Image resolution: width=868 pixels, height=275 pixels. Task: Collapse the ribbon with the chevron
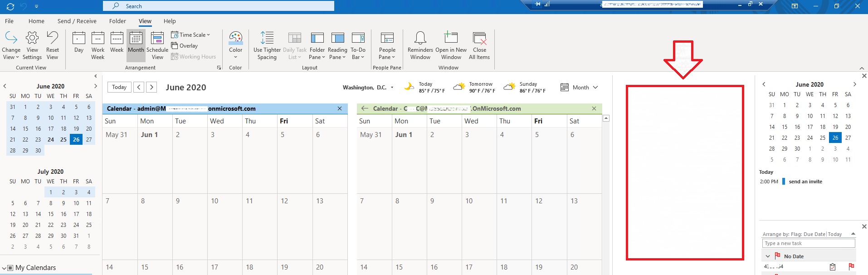pos(862,68)
